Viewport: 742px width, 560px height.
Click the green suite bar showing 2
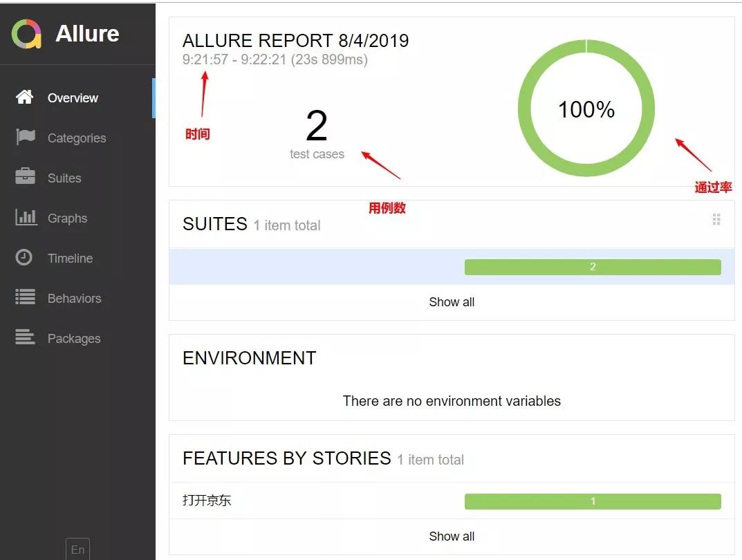(x=593, y=268)
